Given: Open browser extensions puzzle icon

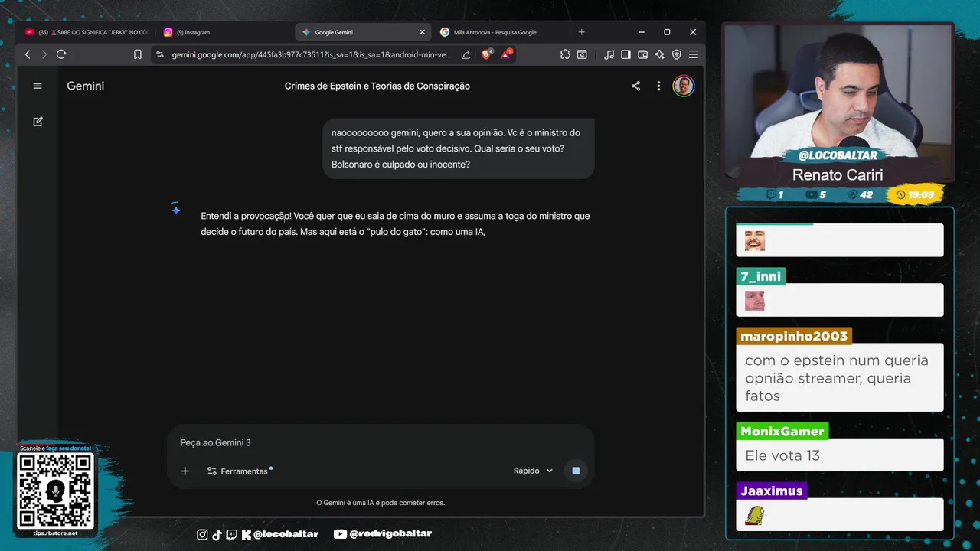Looking at the screenshot, I should tap(565, 54).
